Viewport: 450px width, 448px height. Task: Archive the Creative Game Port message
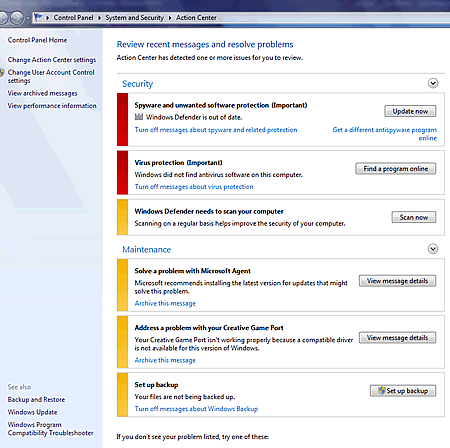(165, 360)
